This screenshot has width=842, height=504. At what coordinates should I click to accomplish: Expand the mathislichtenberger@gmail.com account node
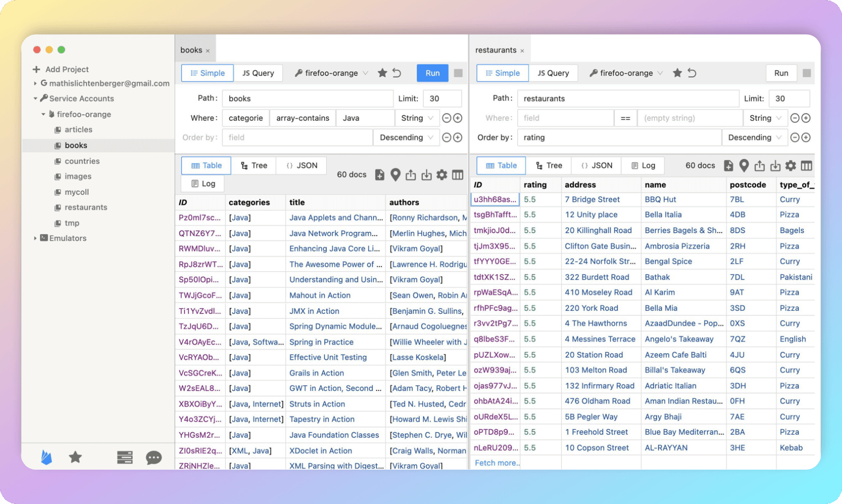(x=35, y=83)
